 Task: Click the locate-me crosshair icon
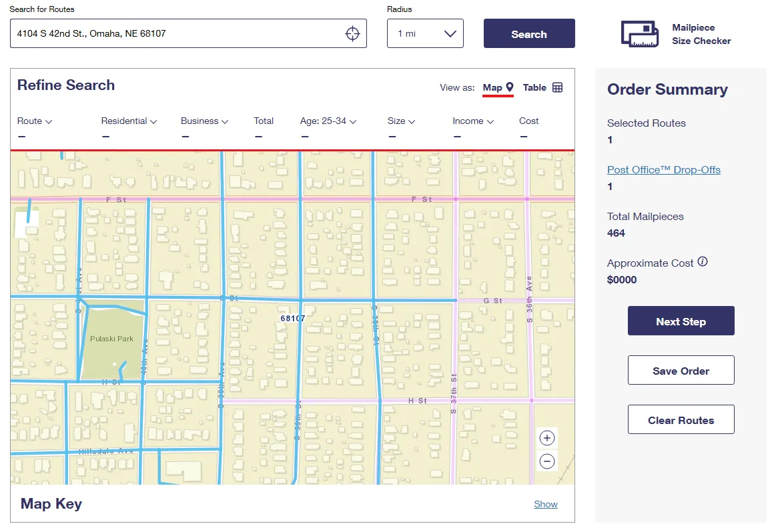pyautogui.click(x=352, y=33)
